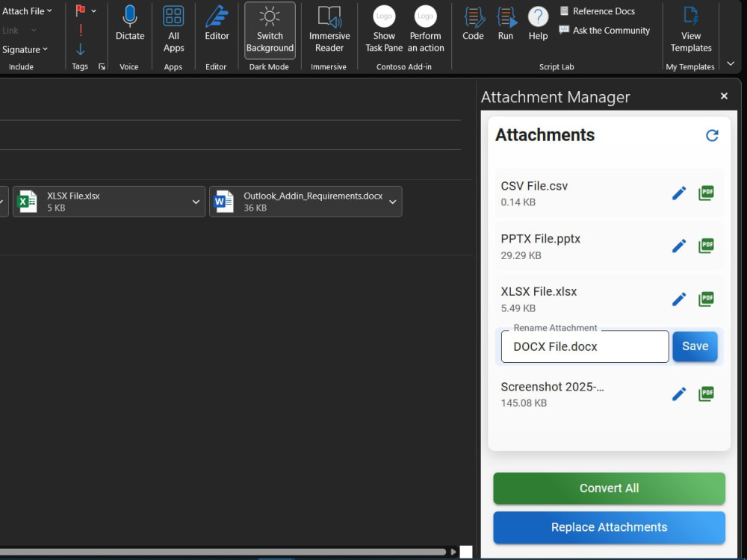Open Script Lab Help
The height and width of the screenshot is (560, 747).
(x=538, y=23)
